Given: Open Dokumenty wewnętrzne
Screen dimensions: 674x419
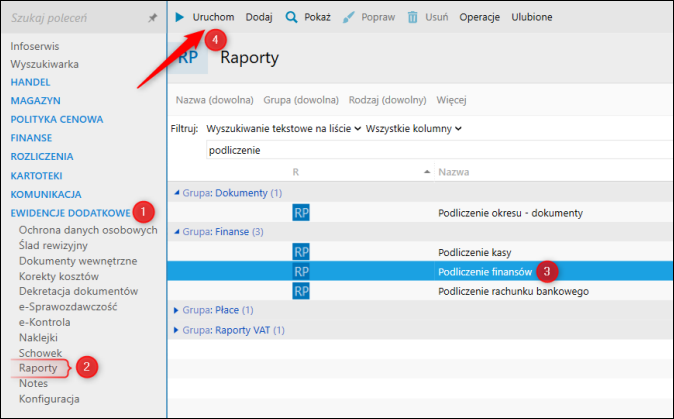Looking at the screenshot, I should [78, 261].
